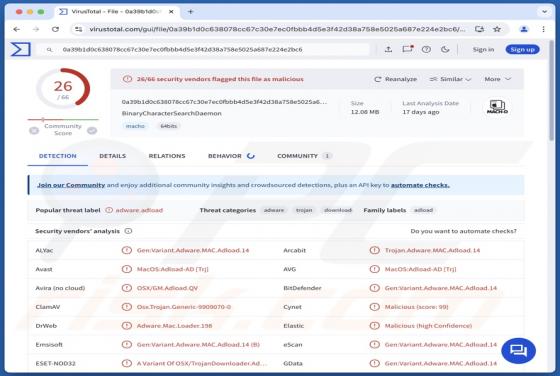
Task: Click the trojan threat category tag
Action: [x=304, y=210]
